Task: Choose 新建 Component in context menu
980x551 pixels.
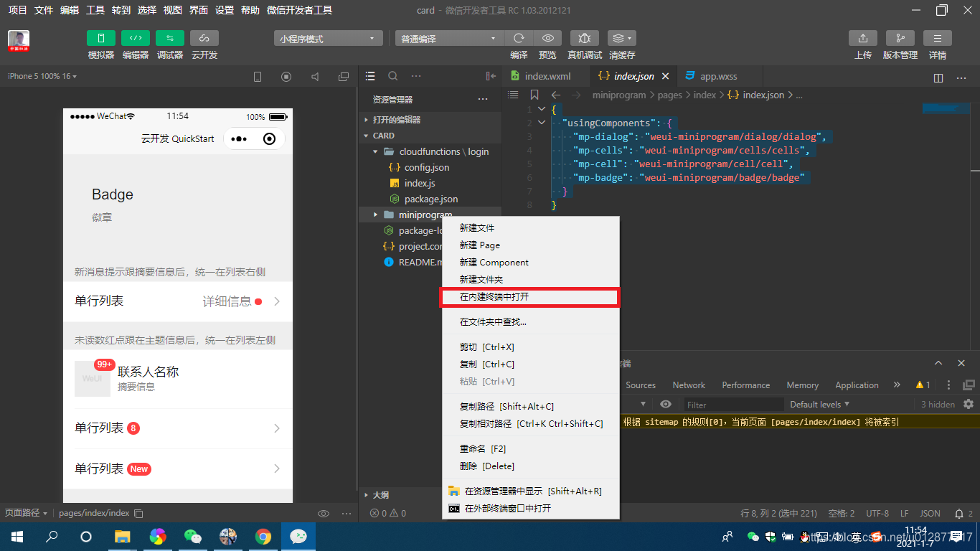Action: (530, 262)
